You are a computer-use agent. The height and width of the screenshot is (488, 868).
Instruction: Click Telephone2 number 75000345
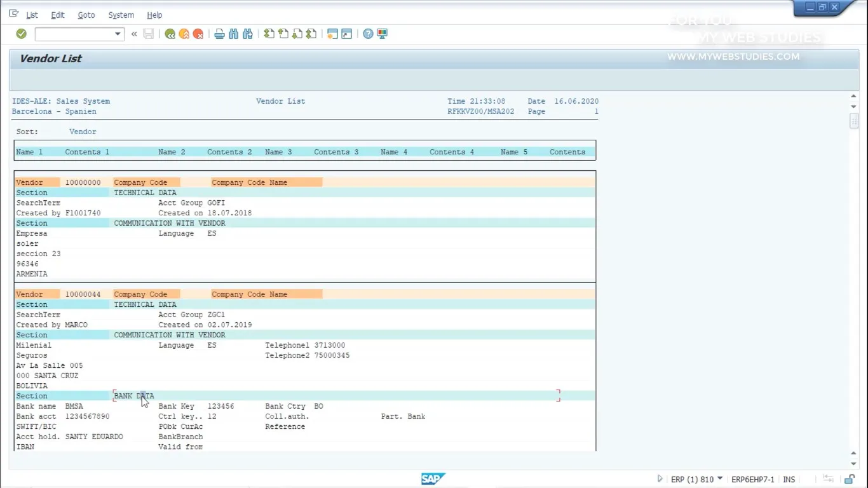pos(332,355)
